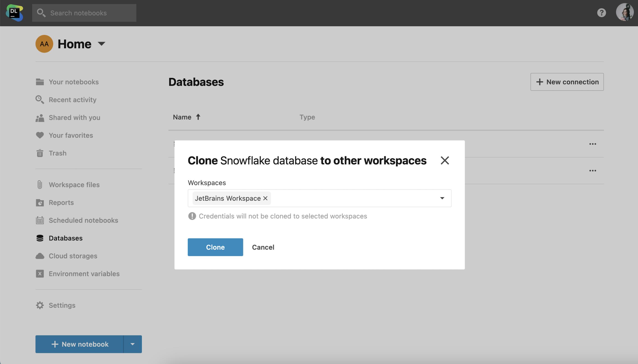The width and height of the screenshot is (638, 364).
Task: Open Workspace files
Action: coord(74,185)
